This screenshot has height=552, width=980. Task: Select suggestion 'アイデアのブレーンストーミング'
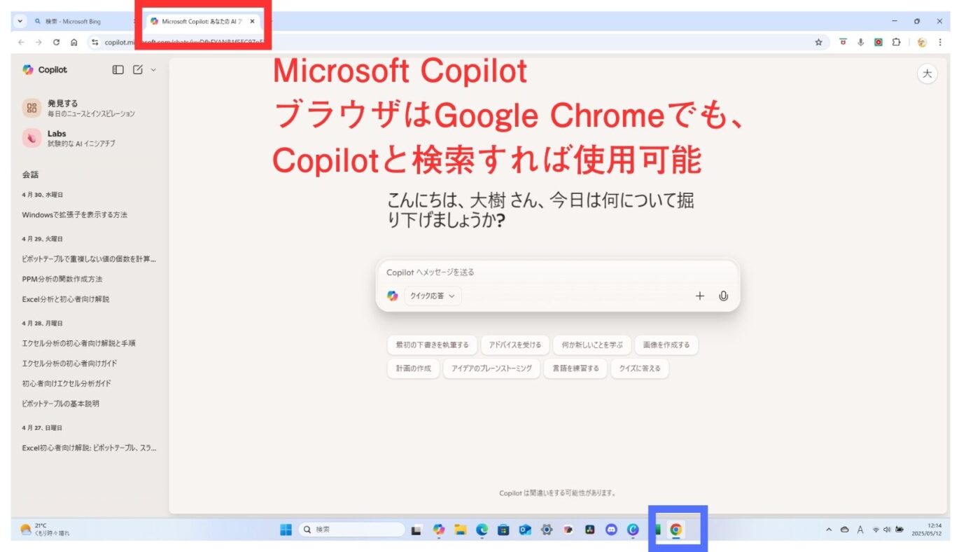pyautogui.click(x=491, y=368)
